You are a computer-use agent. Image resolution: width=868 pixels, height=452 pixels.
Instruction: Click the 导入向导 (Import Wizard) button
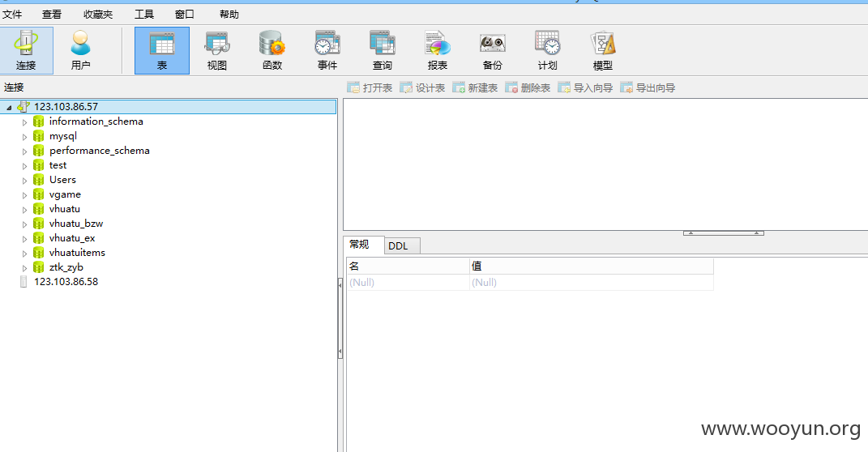tap(585, 87)
